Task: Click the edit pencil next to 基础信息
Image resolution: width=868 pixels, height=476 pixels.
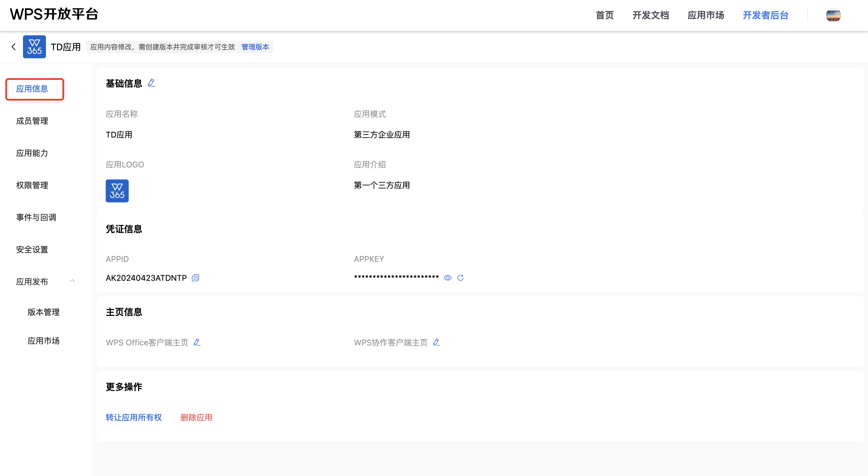Action: (x=152, y=83)
